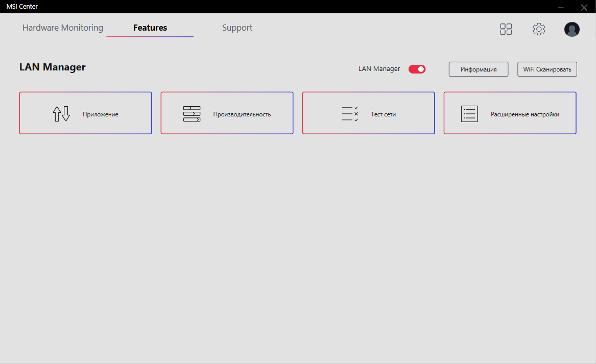Open the apps grid icon

pos(506,29)
